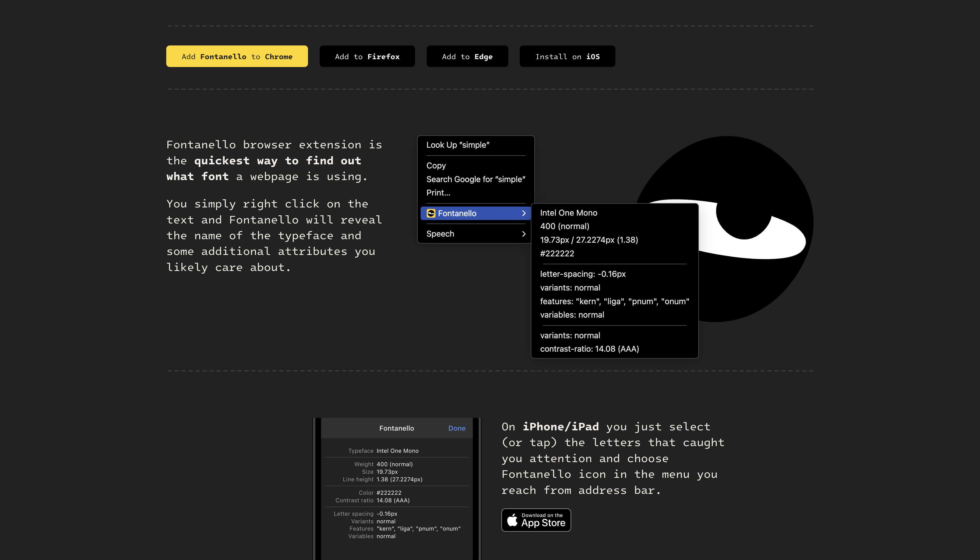Open the Download on the App Store badge

click(x=536, y=520)
